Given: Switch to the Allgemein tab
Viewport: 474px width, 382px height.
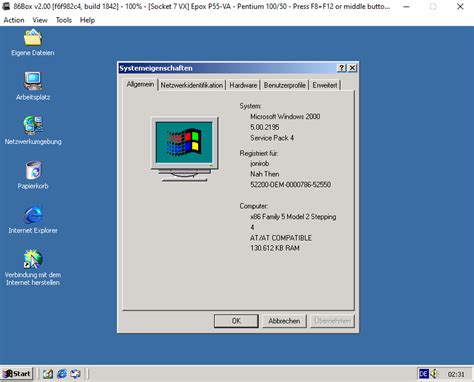Looking at the screenshot, I should point(140,84).
